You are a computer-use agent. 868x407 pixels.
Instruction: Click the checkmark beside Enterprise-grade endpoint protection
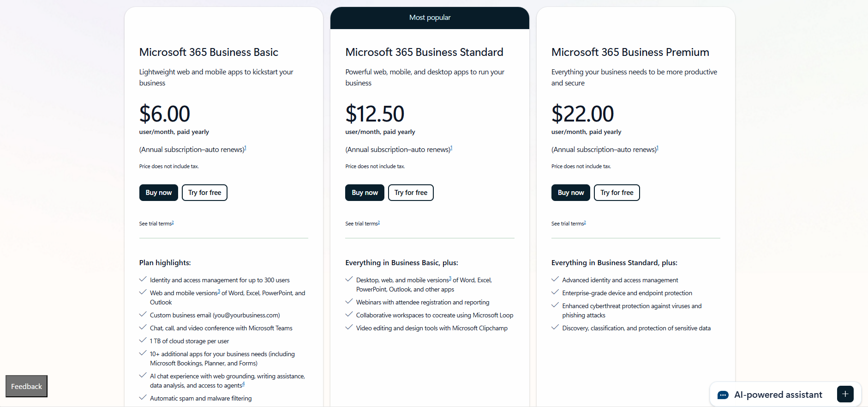pyautogui.click(x=554, y=292)
